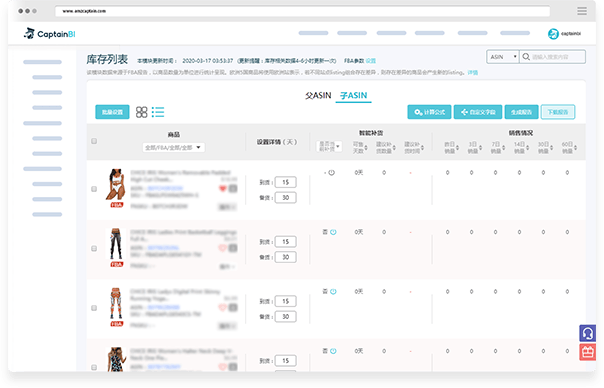Open the bikini product thumbnail
604x388 pixels.
point(116,185)
